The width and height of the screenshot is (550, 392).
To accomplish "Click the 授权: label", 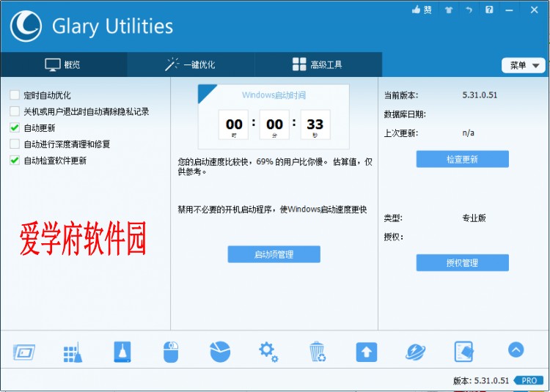I will point(393,237).
